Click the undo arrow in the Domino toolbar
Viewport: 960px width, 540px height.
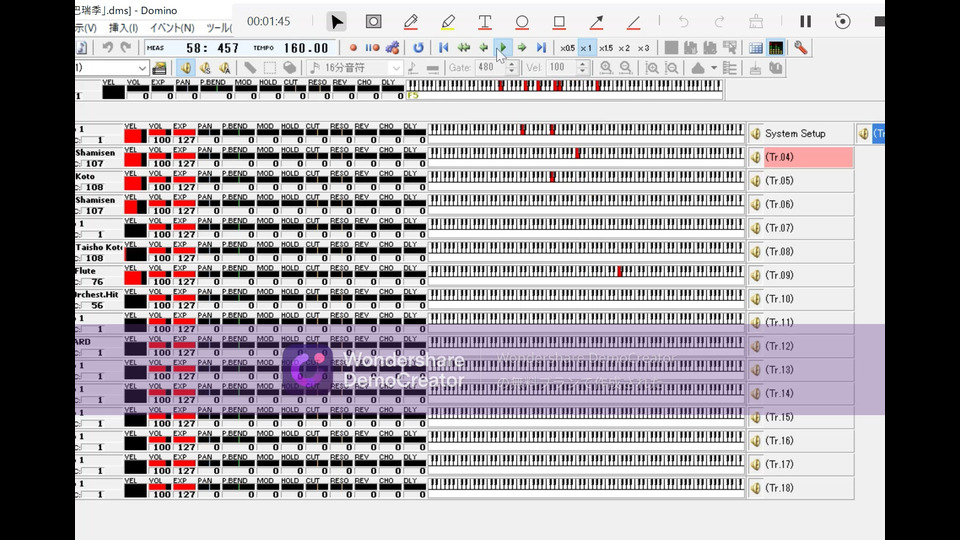coord(107,48)
